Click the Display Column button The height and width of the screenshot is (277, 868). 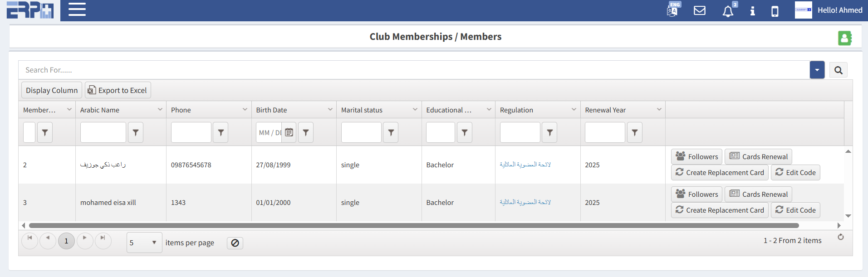pyautogui.click(x=52, y=90)
